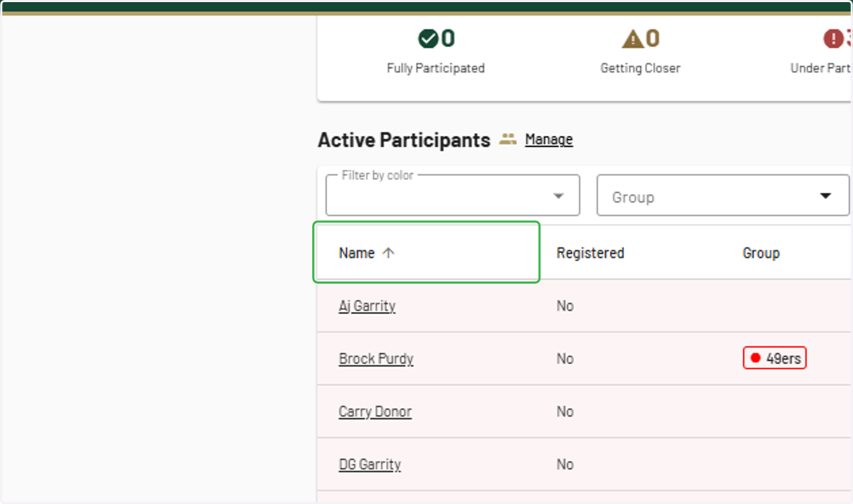Click the 0 count above Fully Participated

click(x=448, y=38)
